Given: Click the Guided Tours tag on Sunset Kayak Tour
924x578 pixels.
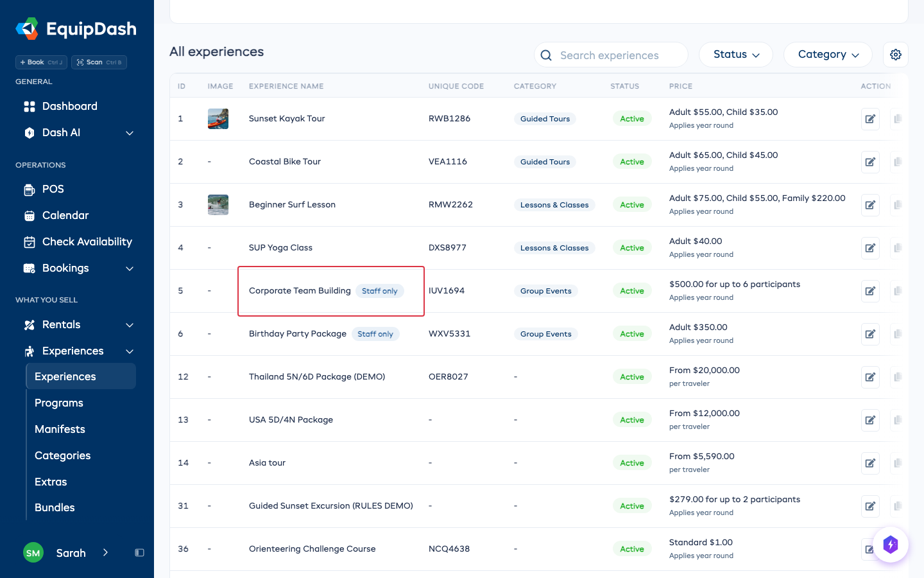Looking at the screenshot, I should click(545, 119).
